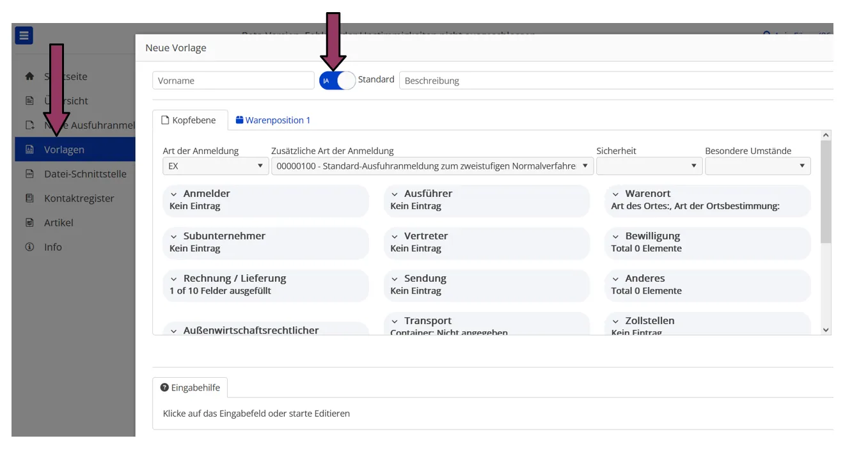Open the Besondere Umstände dropdown

point(757,166)
